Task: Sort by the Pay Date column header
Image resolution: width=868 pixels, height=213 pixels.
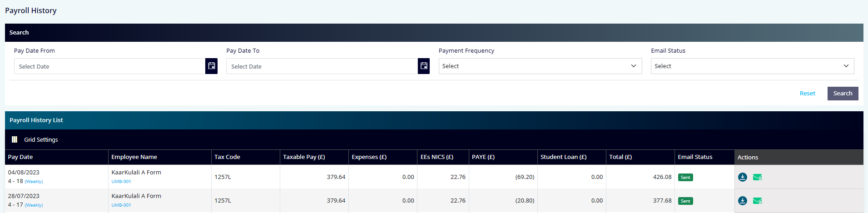Action: tap(20, 157)
